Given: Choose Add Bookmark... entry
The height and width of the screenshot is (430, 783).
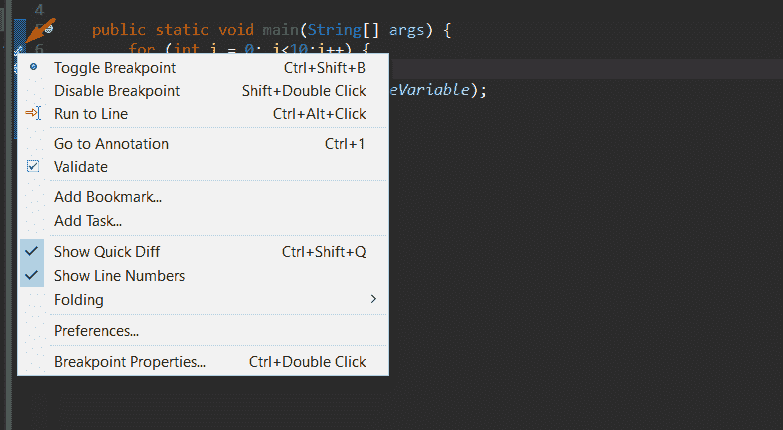Looking at the screenshot, I should (203, 196).
